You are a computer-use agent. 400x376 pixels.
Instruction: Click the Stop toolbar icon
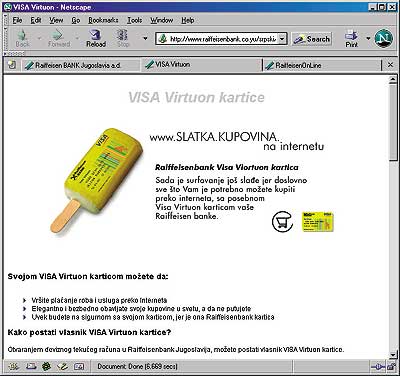[x=122, y=37]
